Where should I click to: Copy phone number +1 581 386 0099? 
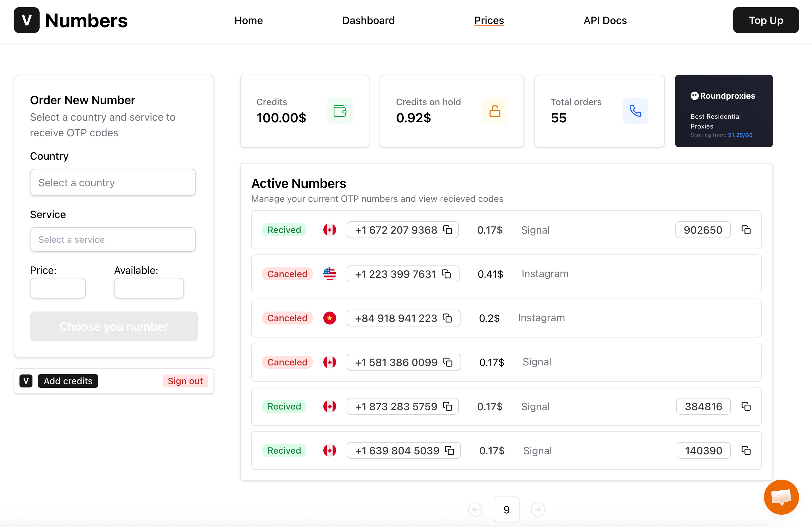point(448,362)
